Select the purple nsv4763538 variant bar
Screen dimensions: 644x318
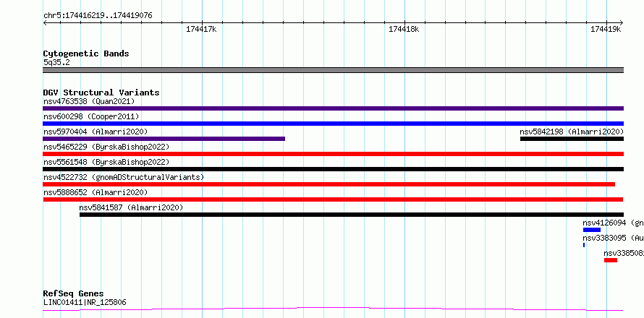click(333, 108)
